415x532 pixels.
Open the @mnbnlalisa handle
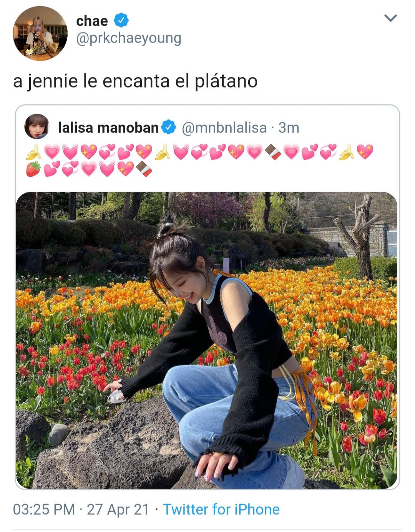point(224,128)
